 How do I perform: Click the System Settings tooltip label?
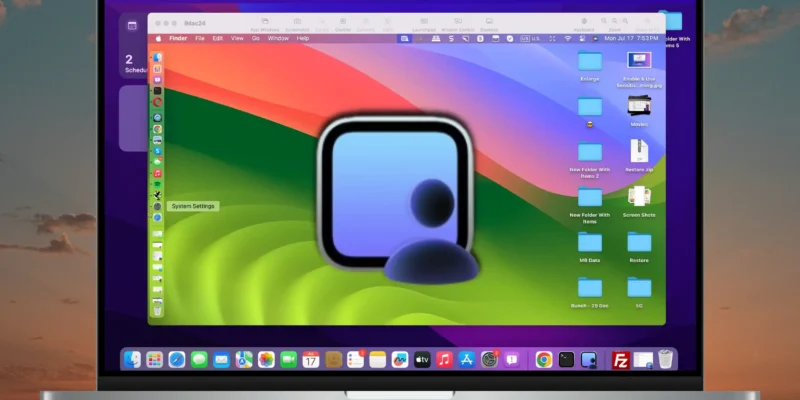click(x=193, y=206)
